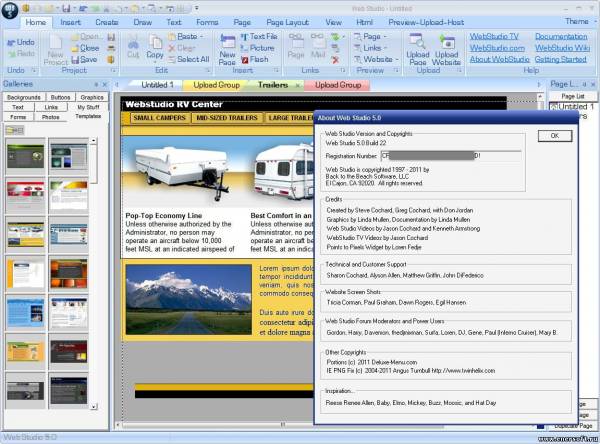
Task: Click the Copy icon in Edit group
Action: tap(155, 47)
